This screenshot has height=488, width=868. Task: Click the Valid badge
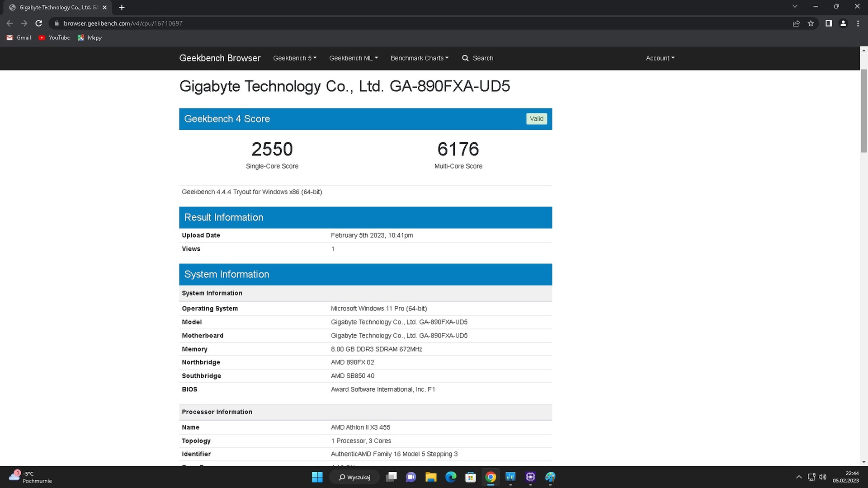click(x=537, y=118)
